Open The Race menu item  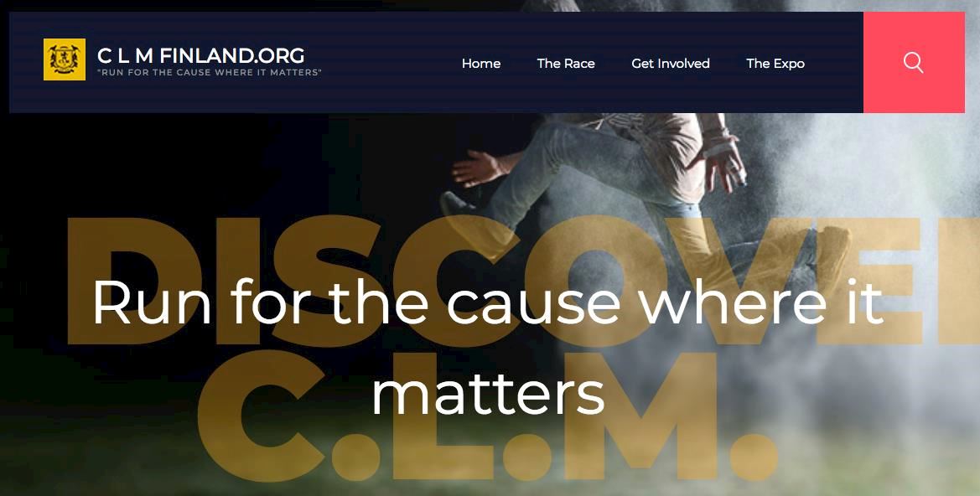(x=566, y=63)
